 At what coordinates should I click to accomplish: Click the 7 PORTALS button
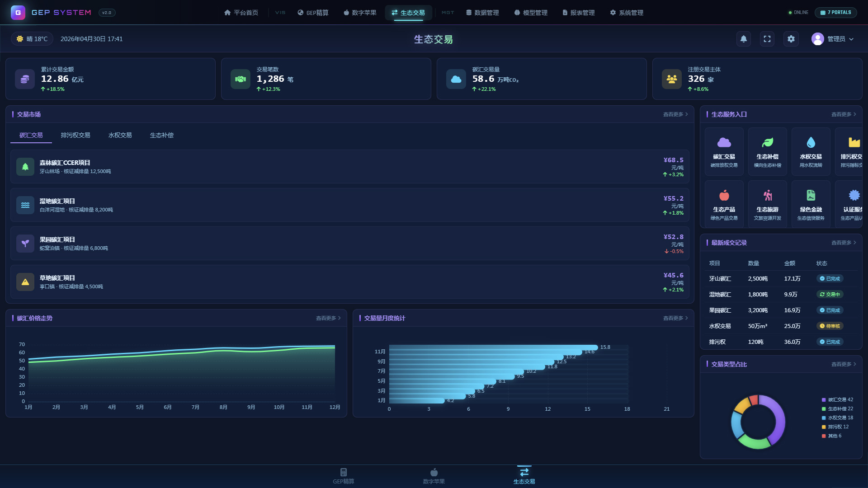coord(836,13)
